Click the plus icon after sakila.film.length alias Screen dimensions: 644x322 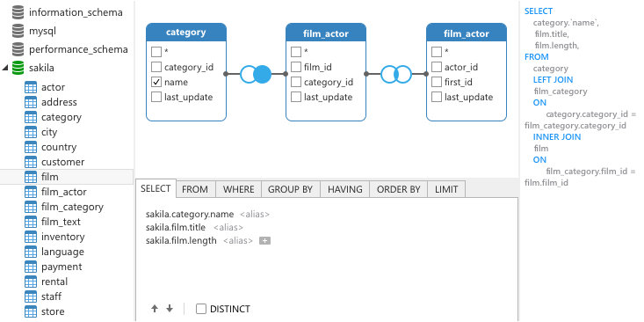click(x=265, y=241)
